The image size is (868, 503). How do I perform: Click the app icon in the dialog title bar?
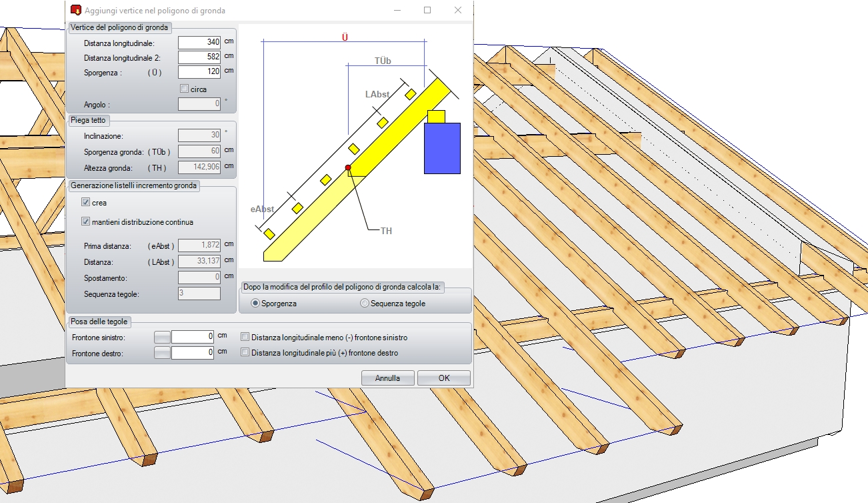[75, 11]
